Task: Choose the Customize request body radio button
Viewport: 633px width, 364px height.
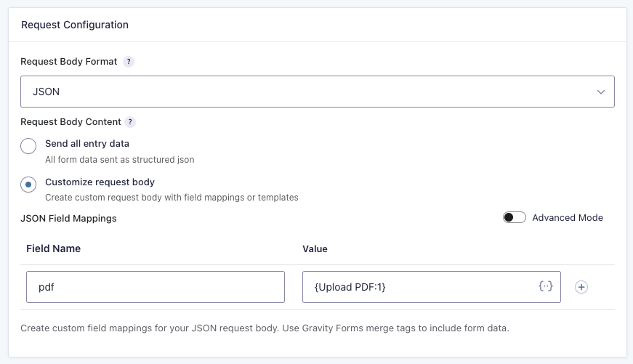Action: coord(28,185)
